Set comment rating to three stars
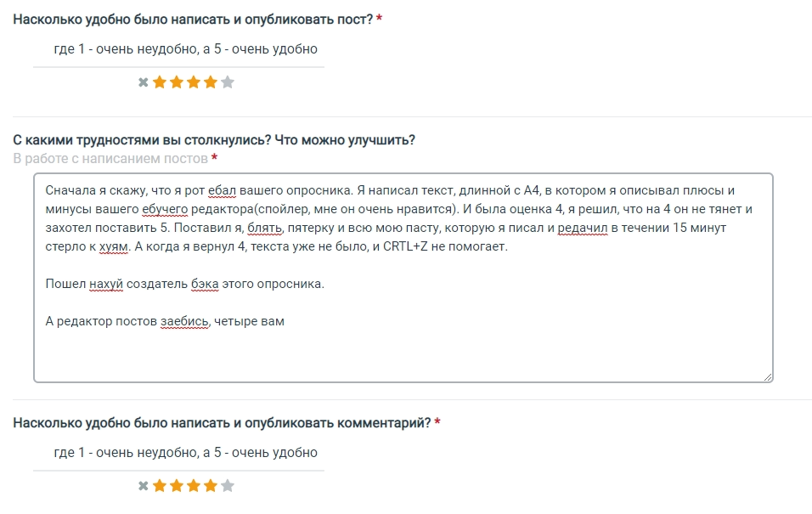This screenshot has height=514, width=812. click(194, 485)
